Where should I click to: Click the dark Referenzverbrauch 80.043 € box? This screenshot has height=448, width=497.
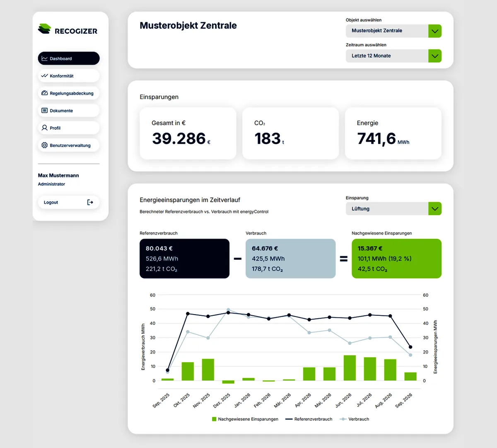pos(185,259)
